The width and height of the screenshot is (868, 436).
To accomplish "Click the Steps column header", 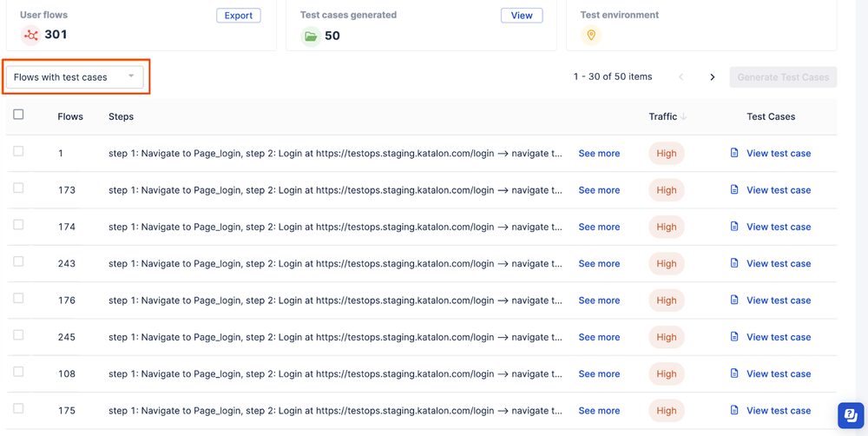I will click(121, 116).
